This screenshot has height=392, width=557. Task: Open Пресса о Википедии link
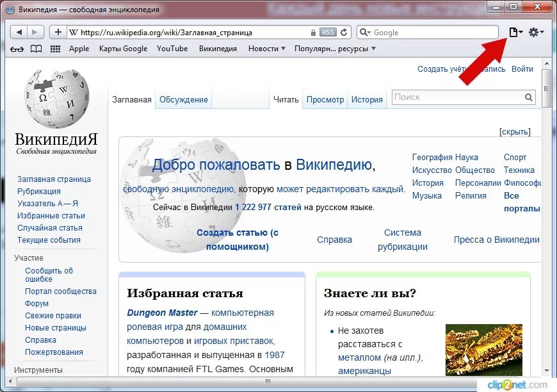point(497,240)
